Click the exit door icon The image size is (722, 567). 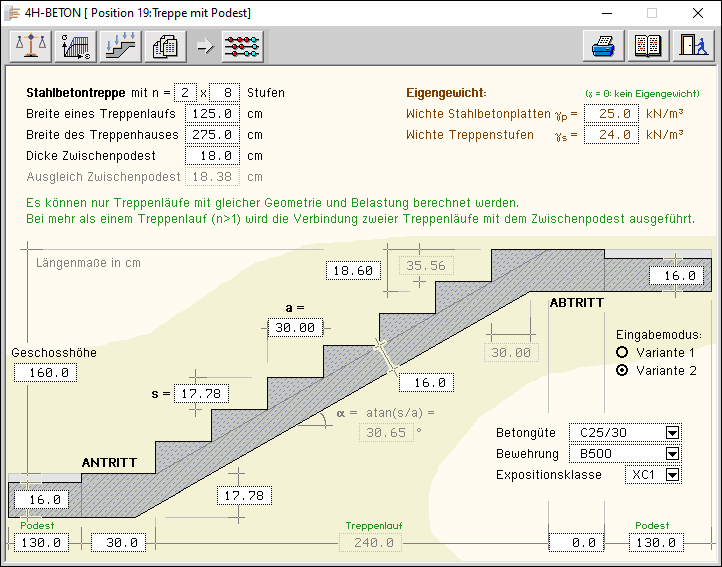coord(691,46)
